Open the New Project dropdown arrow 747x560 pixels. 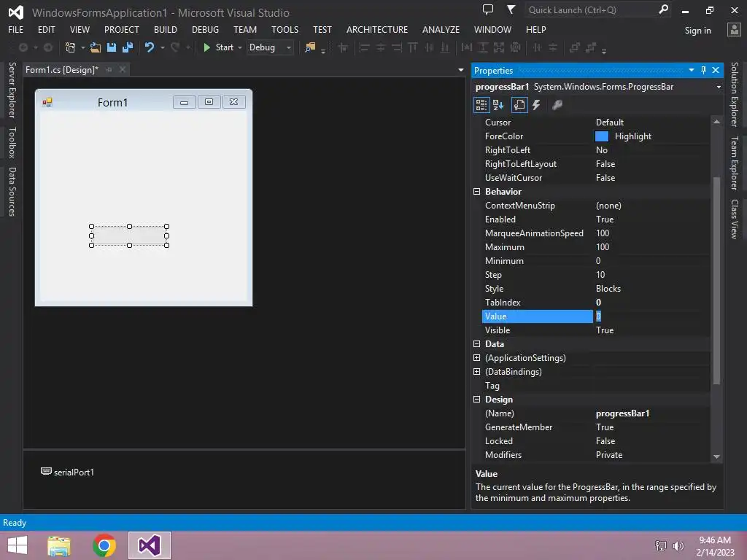click(x=83, y=47)
